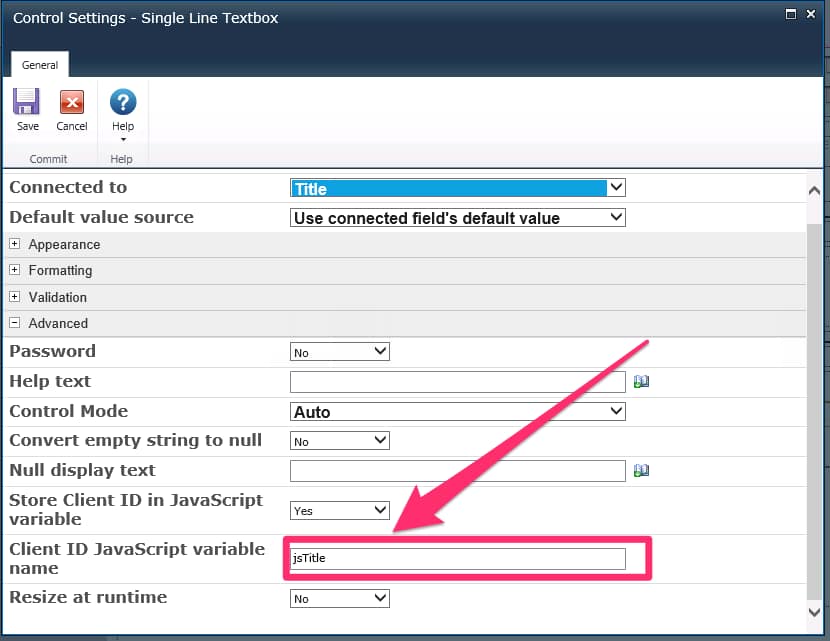Collapse the Advanced section

(16, 323)
